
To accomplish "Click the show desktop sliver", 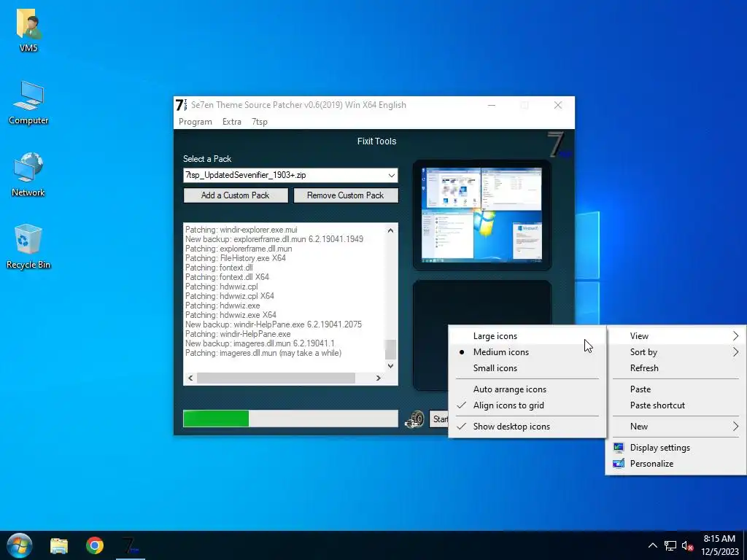I will click(745, 545).
